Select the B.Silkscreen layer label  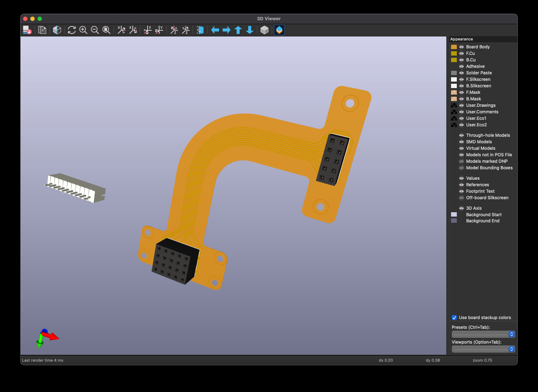pos(478,86)
